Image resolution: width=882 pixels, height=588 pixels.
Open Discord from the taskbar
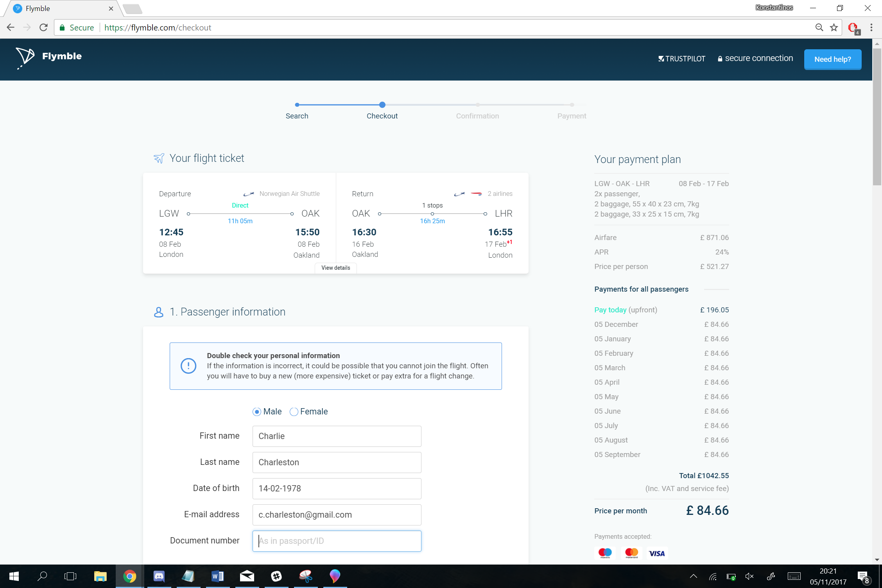pos(159,576)
